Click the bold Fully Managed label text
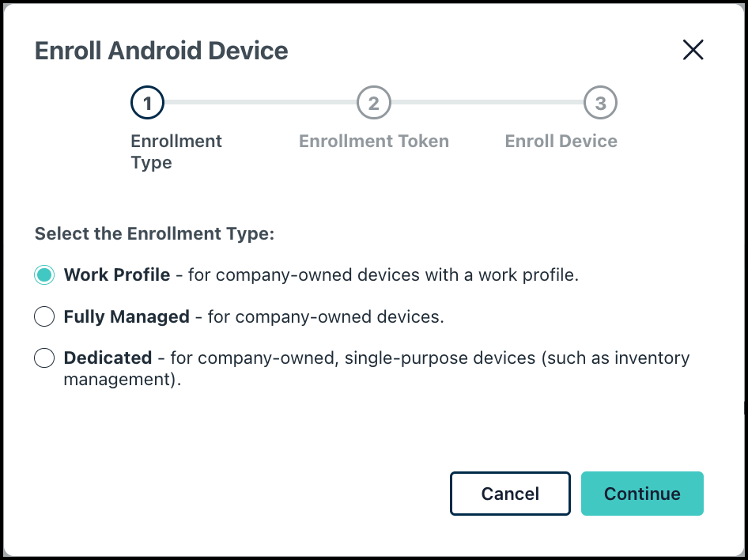 (x=127, y=317)
